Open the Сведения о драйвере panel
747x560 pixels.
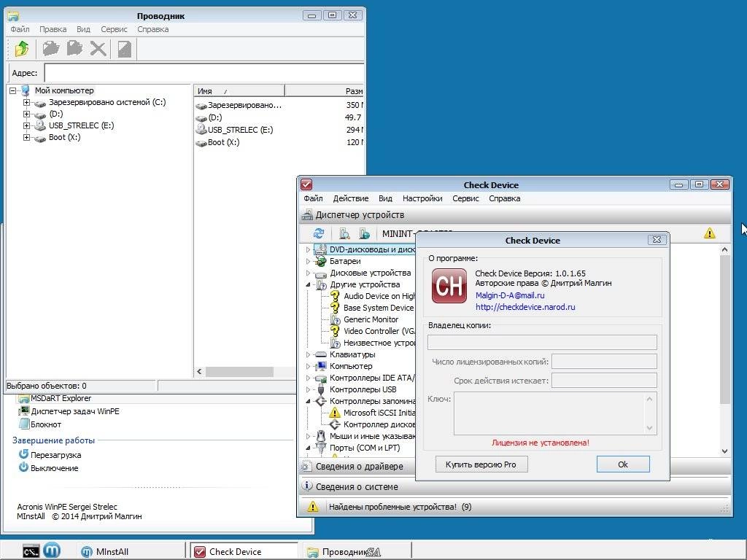tap(359, 467)
